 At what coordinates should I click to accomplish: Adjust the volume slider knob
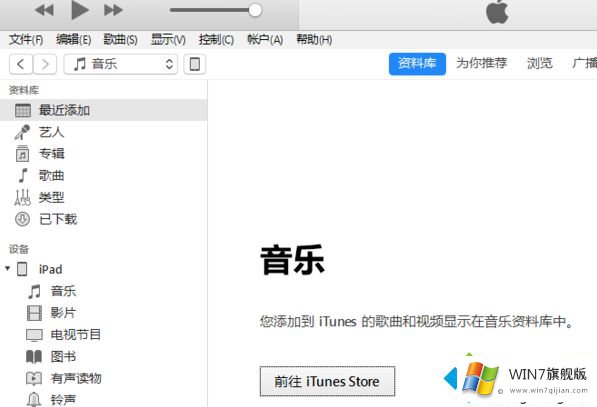[x=255, y=10]
